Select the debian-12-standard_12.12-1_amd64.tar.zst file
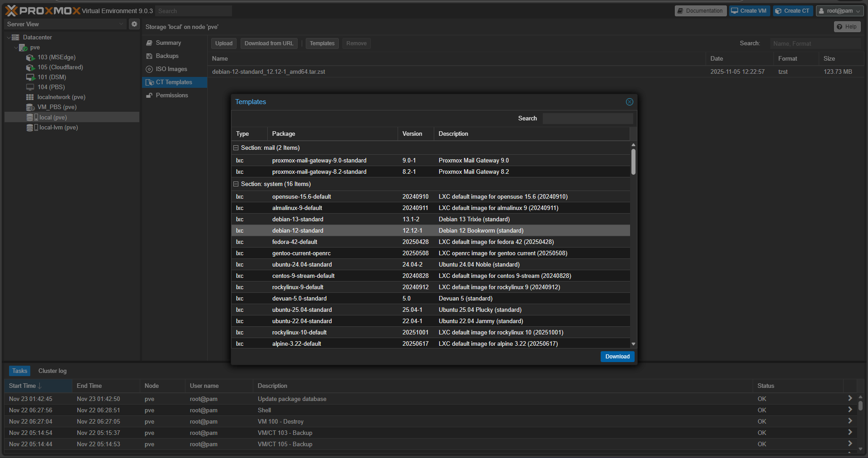868x458 pixels. 535,72
